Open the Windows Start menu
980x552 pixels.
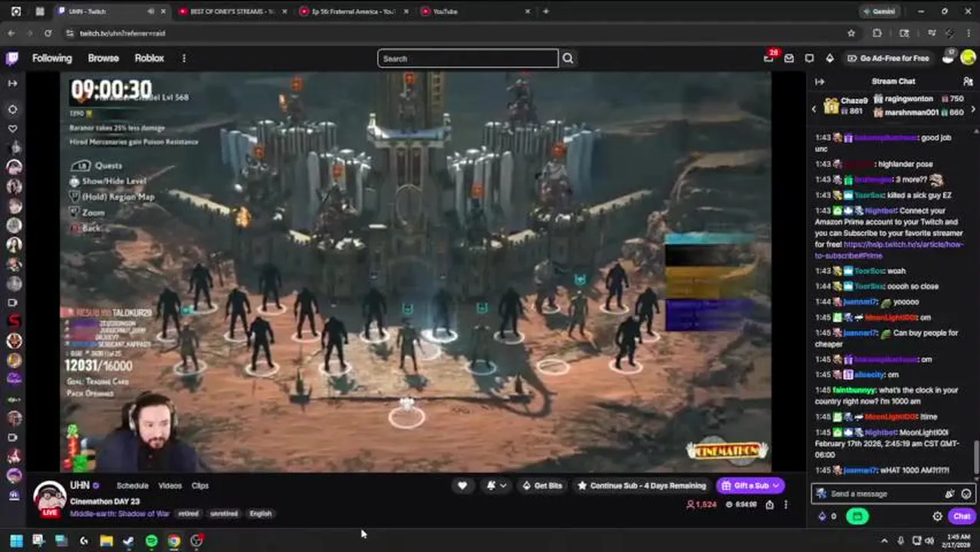[15, 540]
